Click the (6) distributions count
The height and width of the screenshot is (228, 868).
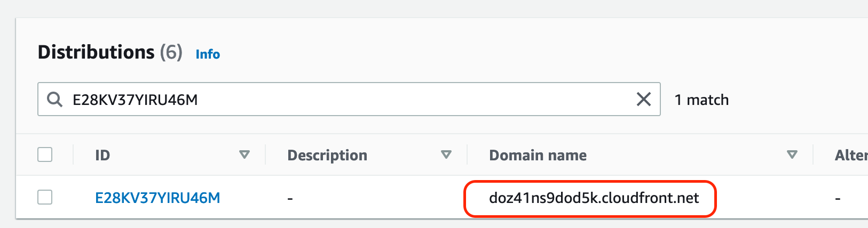(x=171, y=52)
